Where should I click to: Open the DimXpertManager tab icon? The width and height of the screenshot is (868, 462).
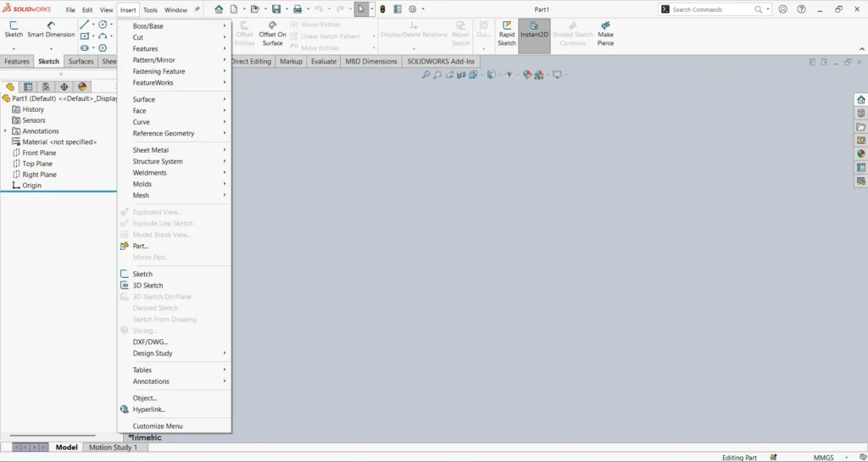[64, 86]
